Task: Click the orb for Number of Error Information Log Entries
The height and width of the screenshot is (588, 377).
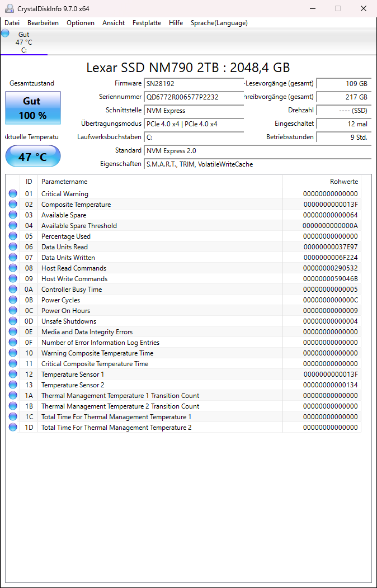Action: [13, 343]
